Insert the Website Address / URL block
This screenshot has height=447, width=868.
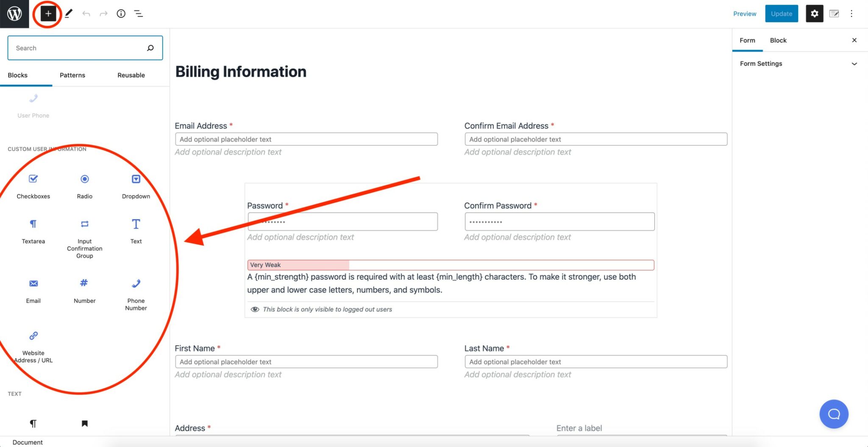point(33,342)
